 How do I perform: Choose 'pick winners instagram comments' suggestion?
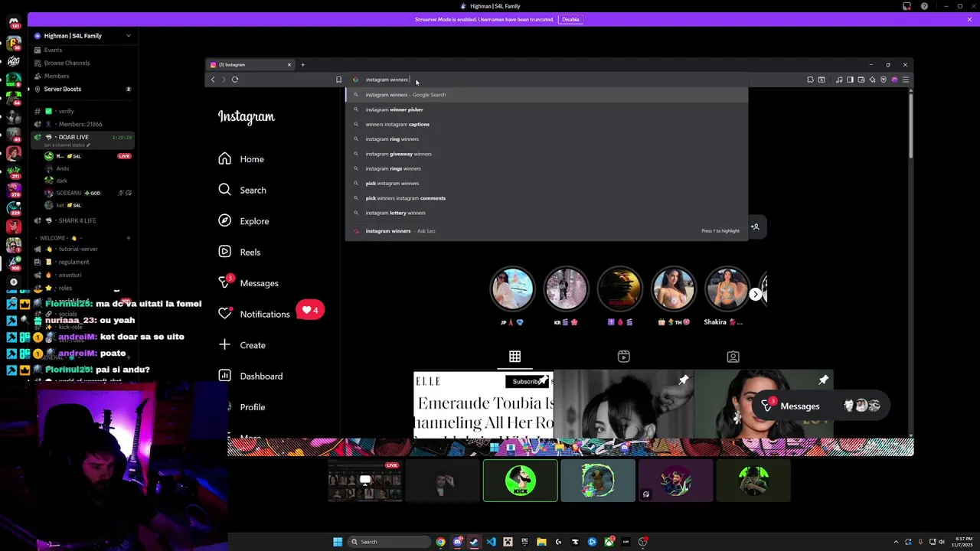(546, 198)
